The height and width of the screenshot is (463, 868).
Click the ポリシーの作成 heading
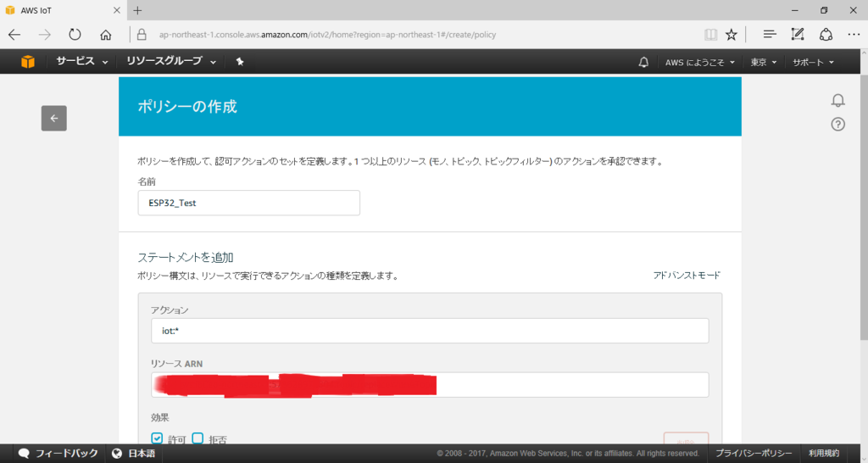(x=187, y=106)
